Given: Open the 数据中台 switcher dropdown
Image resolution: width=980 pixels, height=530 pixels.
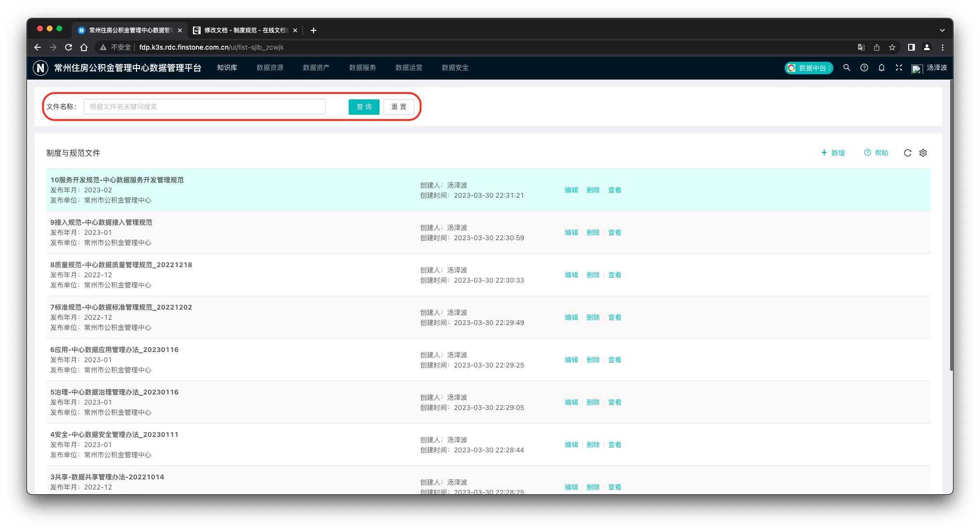Looking at the screenshot, I should coord(809,68).
